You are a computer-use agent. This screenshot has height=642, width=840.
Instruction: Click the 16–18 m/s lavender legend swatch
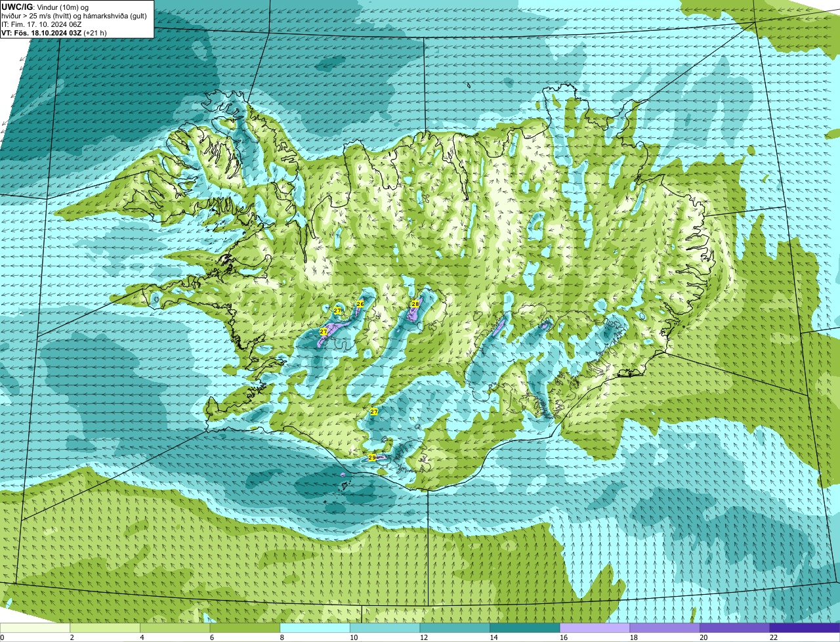click(x=595, y=628)
